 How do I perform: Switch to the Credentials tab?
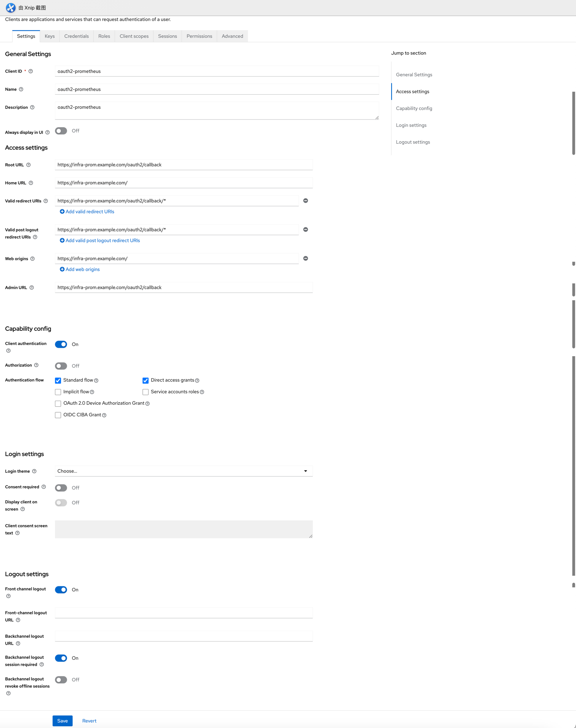[77, 36]
